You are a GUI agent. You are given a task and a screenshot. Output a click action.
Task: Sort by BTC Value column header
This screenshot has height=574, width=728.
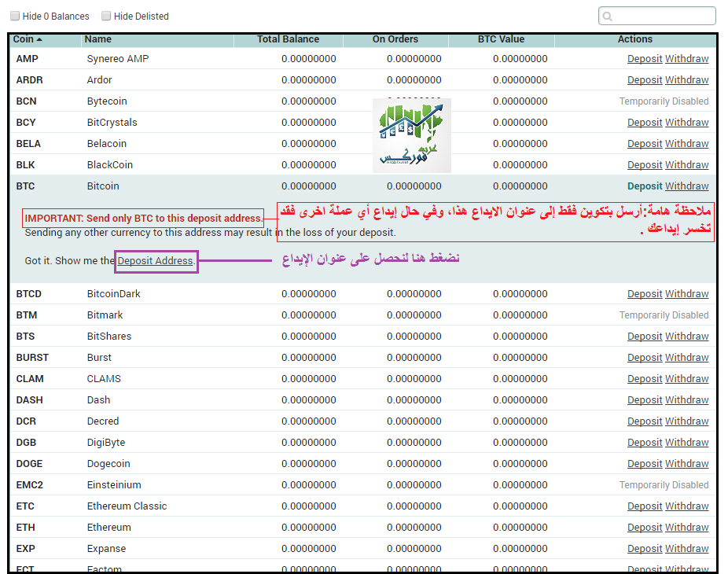[x=501, y=39]
